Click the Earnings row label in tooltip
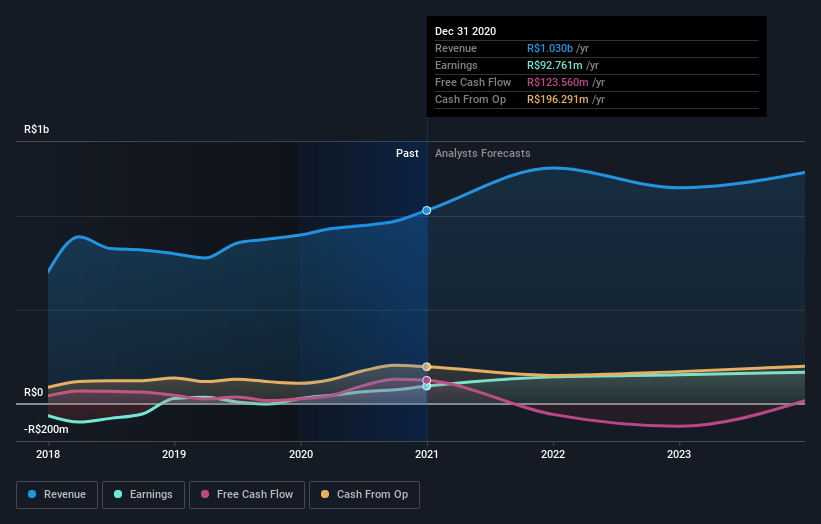Image resolution: width=821 pixels, height=524 pixels. click(x=456, y=65)
